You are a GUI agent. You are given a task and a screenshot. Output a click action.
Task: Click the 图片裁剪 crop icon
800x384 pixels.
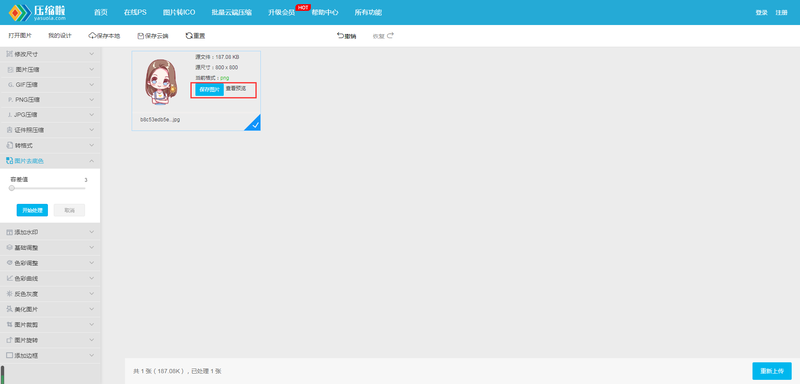pyautogui.click(x=9, y=324)
